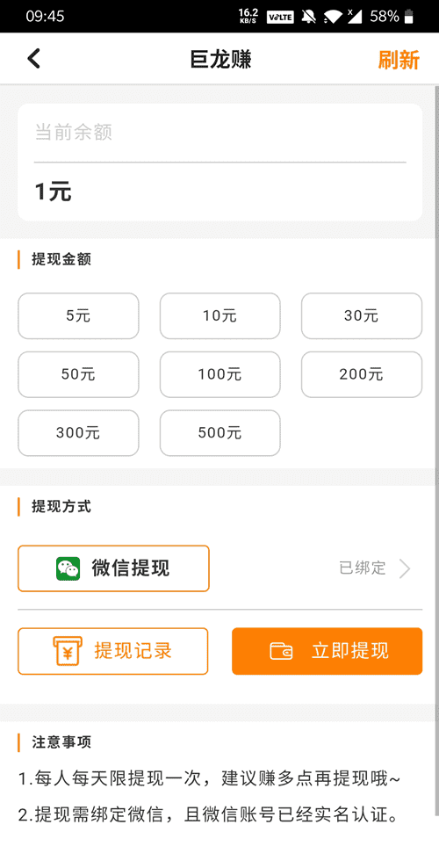Image resolution: width=439 pixels, height=868 pixels.
Task: Pick the 500元 withdrawal option
Action: click(x=220, y=433)
